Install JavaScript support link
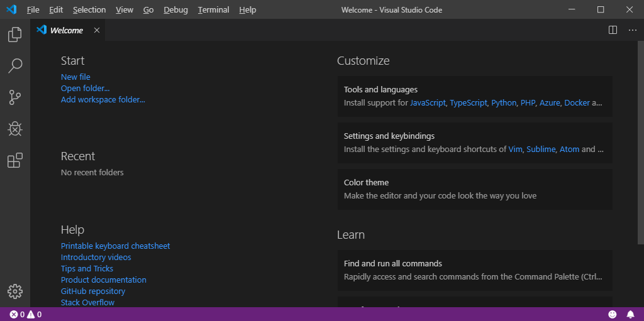This screenshot has height=321, width=644. tap(428, 102)
